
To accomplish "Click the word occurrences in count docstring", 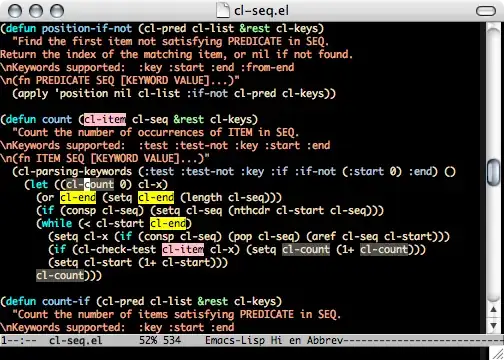I will point(171,133).
